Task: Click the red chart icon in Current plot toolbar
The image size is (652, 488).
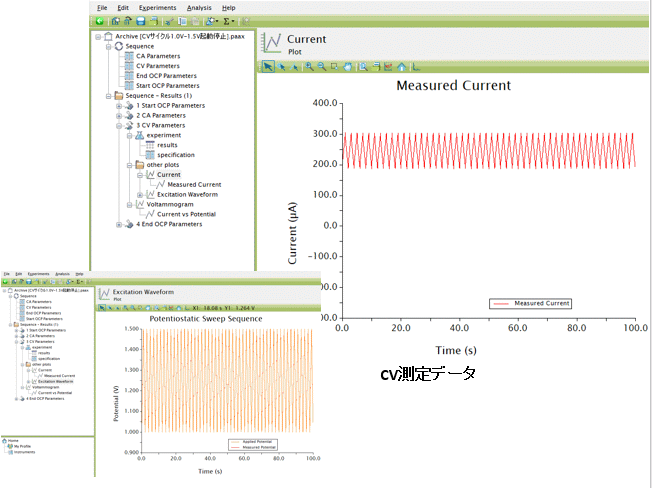Action: [x=388, y=67]
